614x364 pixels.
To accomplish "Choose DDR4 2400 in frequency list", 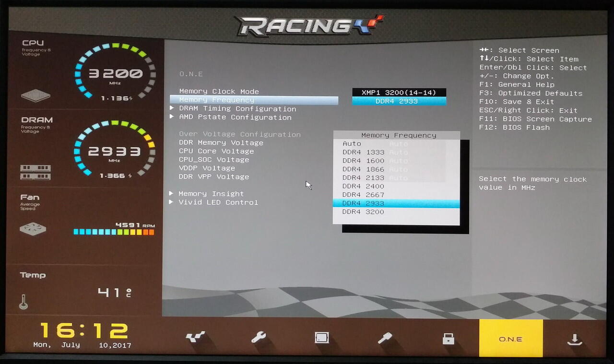I will point(396,186).
